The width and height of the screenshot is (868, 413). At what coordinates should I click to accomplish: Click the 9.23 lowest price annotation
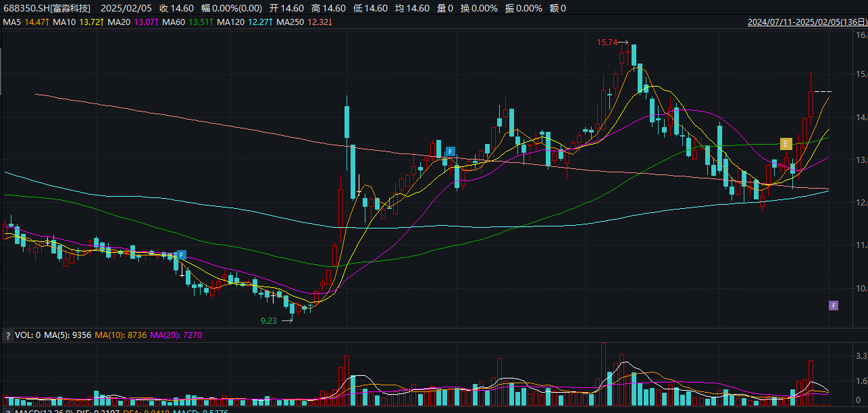[268, 321]
